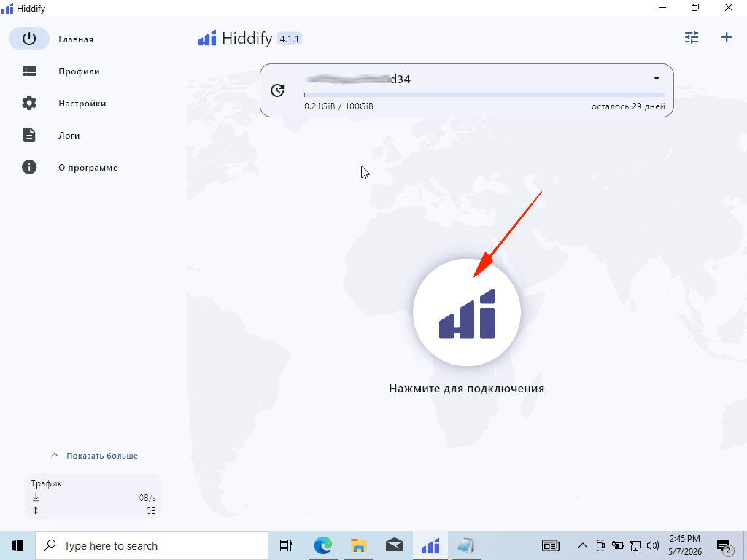Click the Трафик card heading

coord(47,483)
